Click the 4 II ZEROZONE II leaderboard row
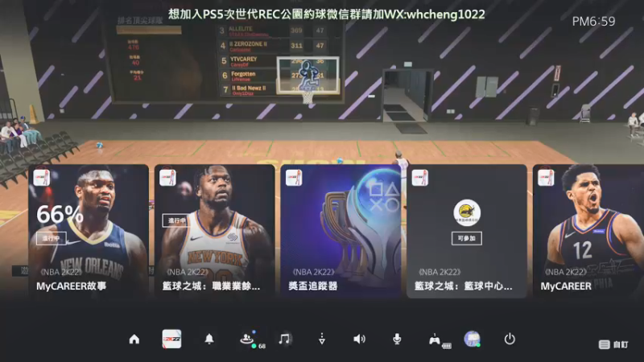The width and height of the screenshot is (644, 362). [x=273, y=46]
